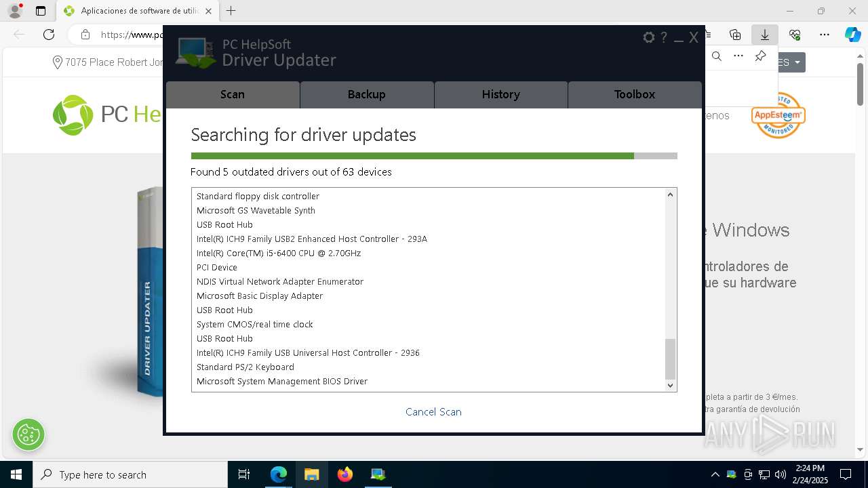
Task: Open the History tab
Action: 500,94
